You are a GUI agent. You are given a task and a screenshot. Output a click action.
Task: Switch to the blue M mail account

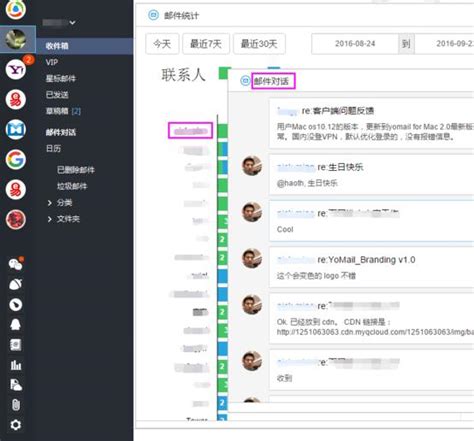click(16, 129)
